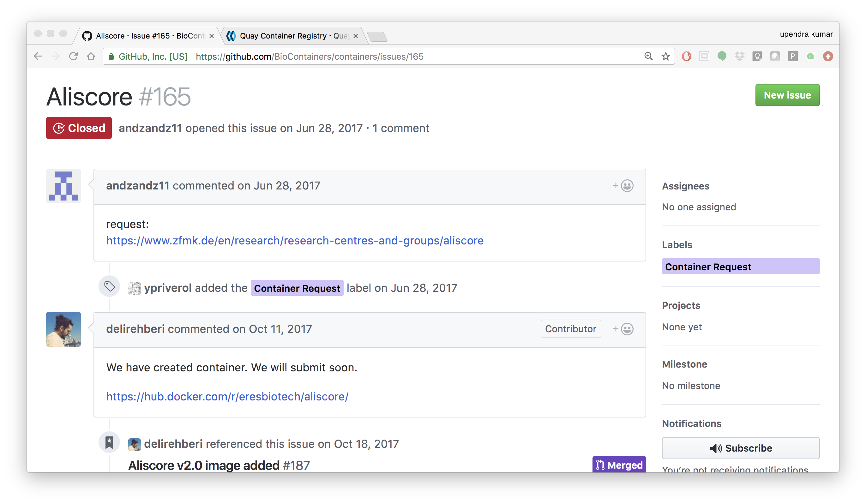Click the issue title Aliscore #165
Image resolution: width=866 pixels, height=504 pixels.
coord(118,97)
